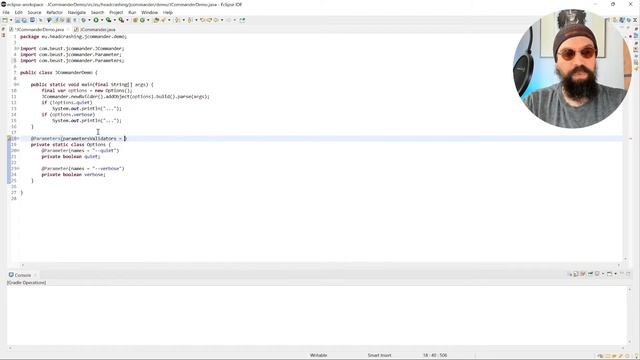
Task: Click the Debug toolbar icon
Action: click(83, 20)
